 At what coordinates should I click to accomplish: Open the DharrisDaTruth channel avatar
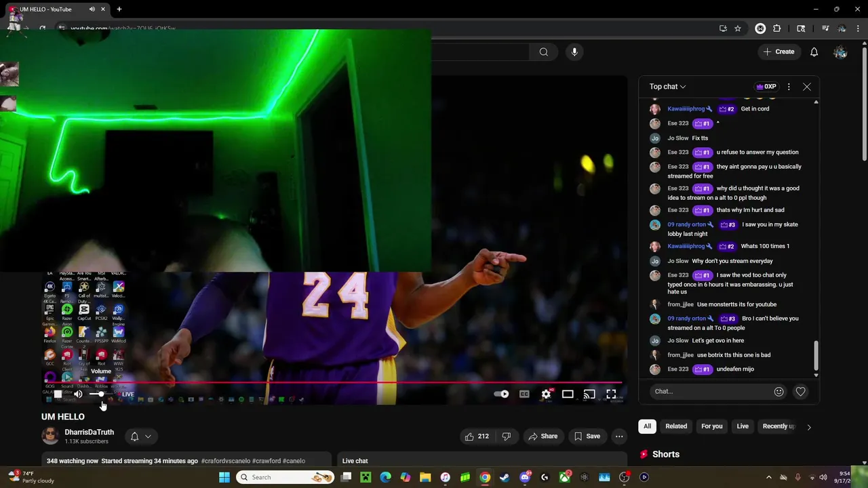pos(50,436)
